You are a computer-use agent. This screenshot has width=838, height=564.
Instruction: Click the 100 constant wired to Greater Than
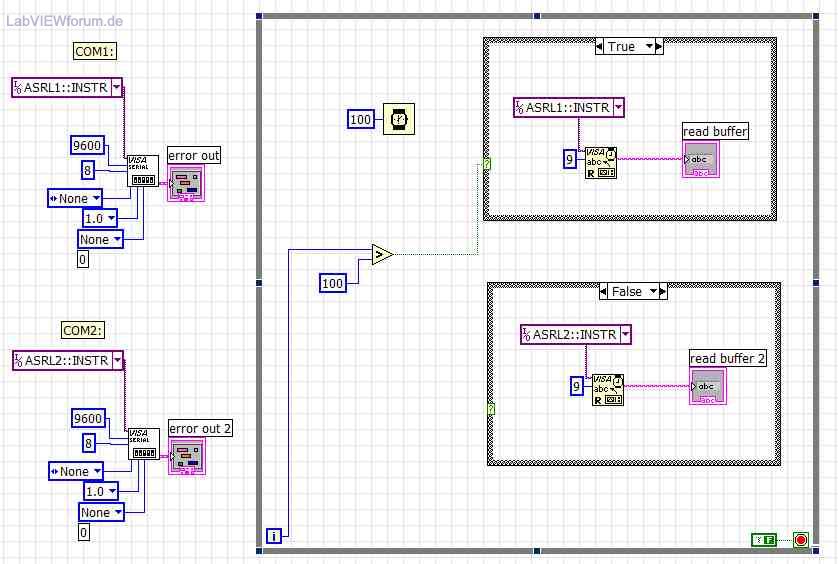click(332, 283)
